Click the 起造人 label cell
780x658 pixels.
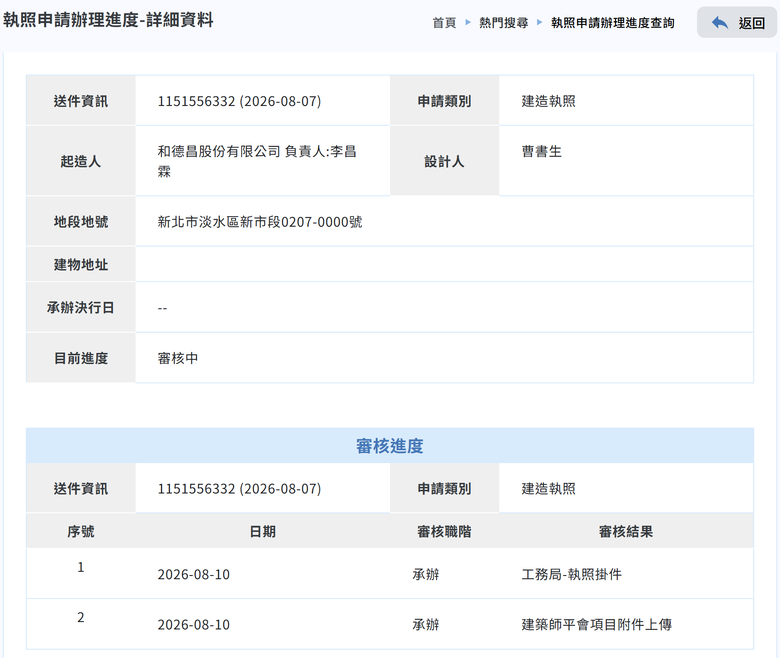[x=81, y=161]
